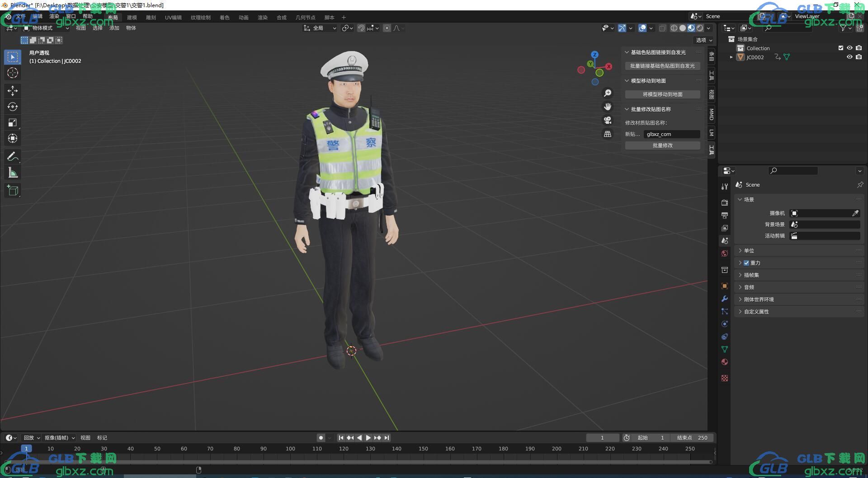Enable the 重力 gravity checkbox
Image resolution: width=868 pixels, height=478 pixels.
(746, 263)
